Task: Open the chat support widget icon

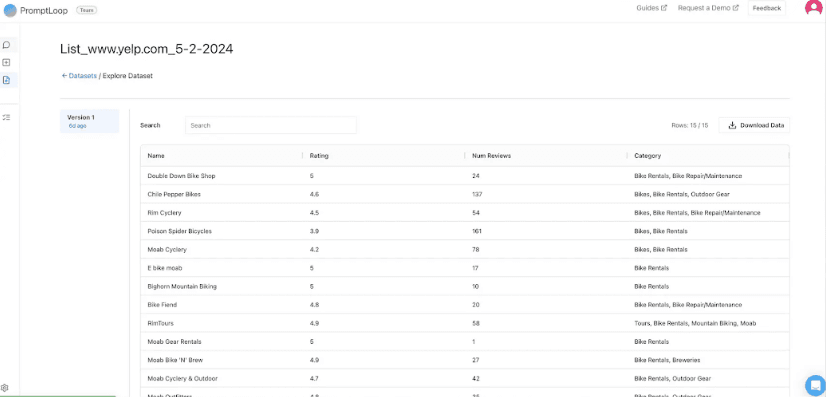Action: [814, 385]
